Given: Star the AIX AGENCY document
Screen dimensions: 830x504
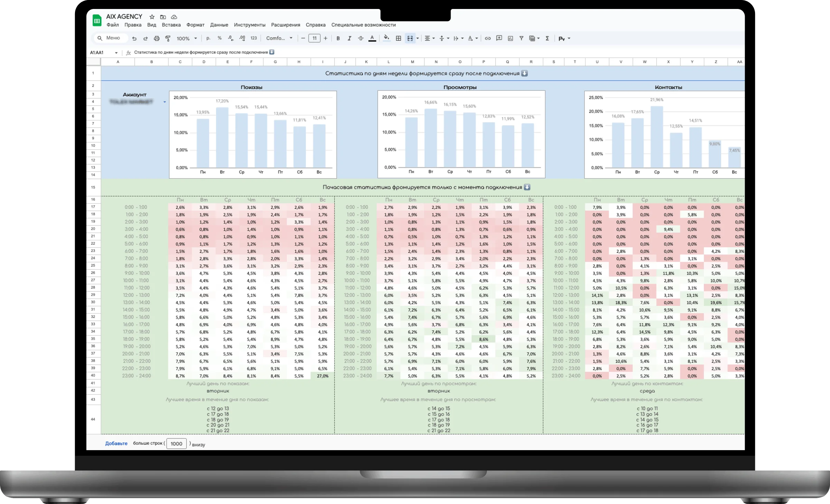Looking at the screenshot, I should tap(152, 17).
